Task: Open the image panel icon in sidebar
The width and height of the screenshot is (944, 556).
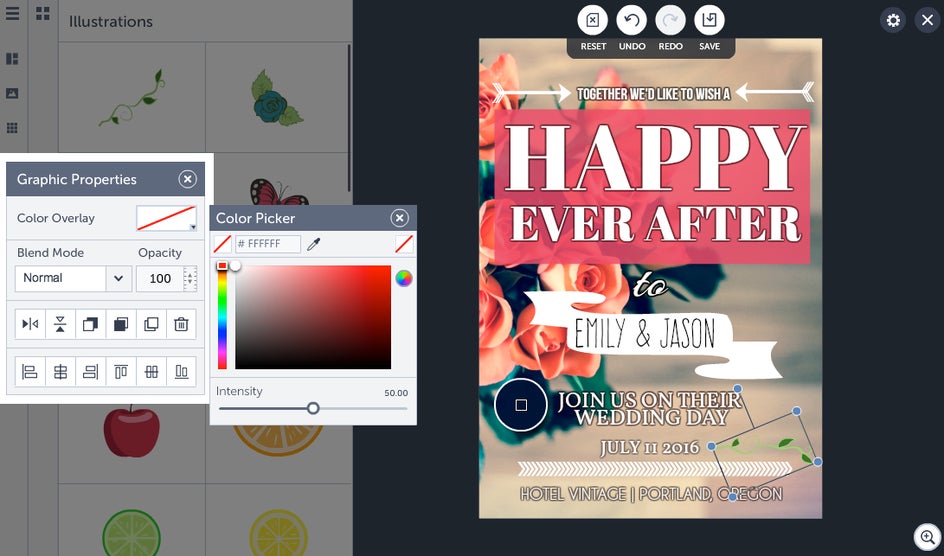Action: click(x=12, y=93)
